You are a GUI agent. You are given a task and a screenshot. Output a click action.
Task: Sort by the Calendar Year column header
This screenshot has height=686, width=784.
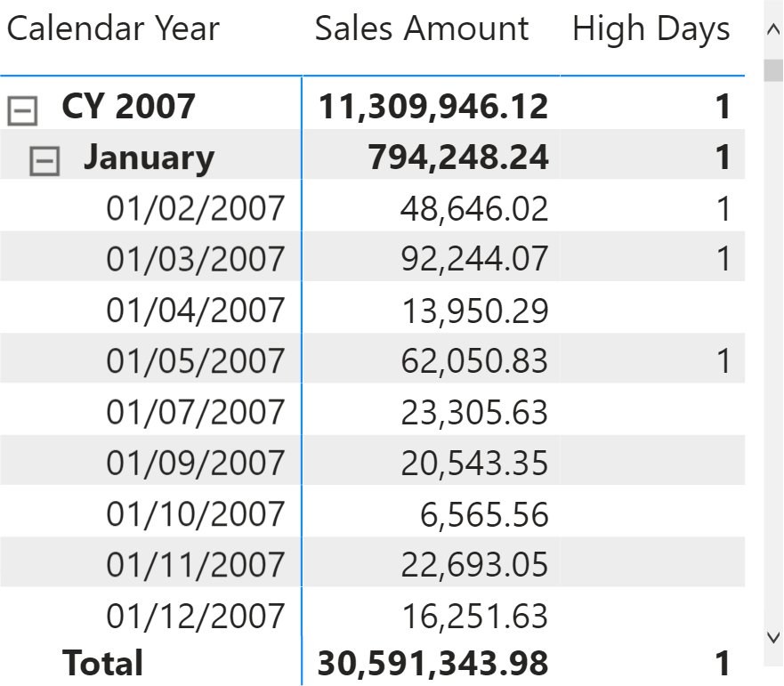(x=113, y=28)
